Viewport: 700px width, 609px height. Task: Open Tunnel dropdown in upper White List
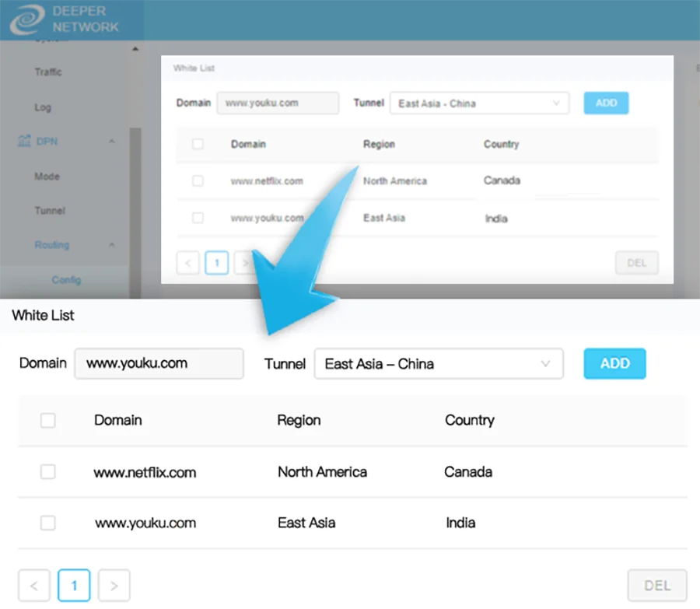479,103
